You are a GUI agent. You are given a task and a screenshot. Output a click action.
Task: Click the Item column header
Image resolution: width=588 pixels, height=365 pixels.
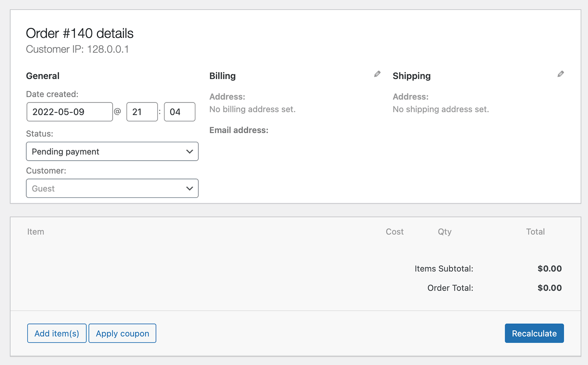pos(35,231)
